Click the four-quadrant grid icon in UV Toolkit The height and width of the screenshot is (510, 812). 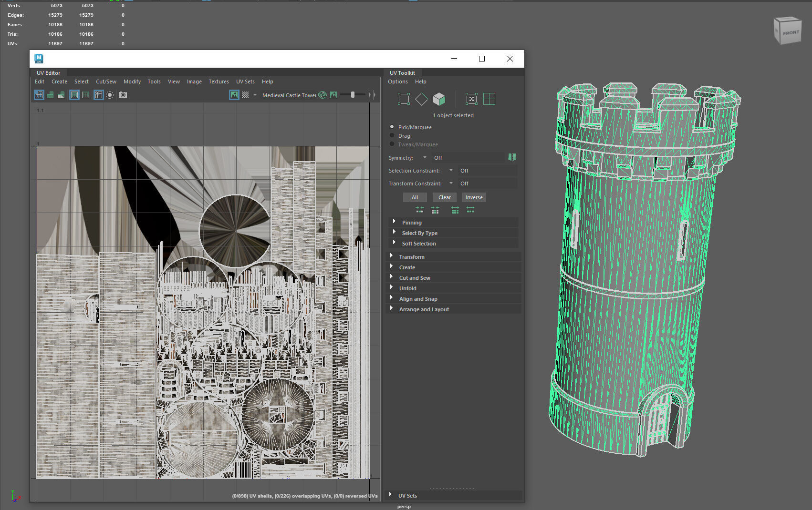pyautogui.click(x=489, y=99)
